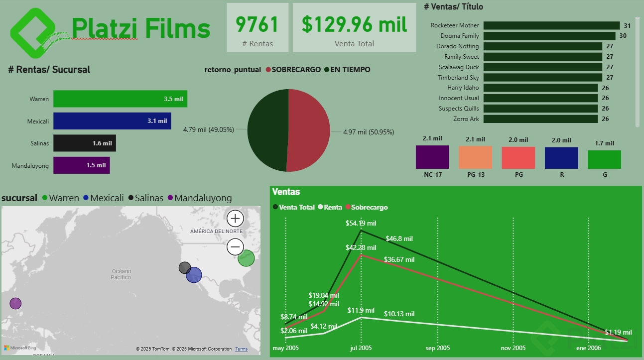The width and height of the screenshot is (644, 360).
Task: Click the $36.67 mil data label
Action: 399,259
